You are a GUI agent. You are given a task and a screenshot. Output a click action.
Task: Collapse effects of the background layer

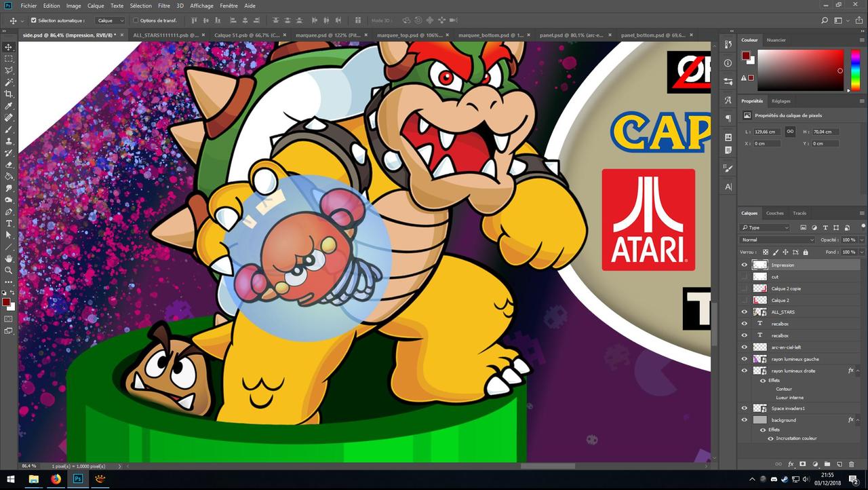coord(859,420)
